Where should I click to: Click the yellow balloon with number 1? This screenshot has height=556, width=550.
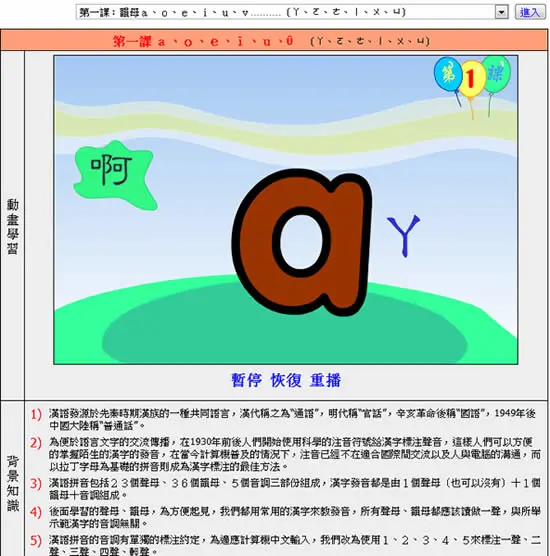[471, 79]
